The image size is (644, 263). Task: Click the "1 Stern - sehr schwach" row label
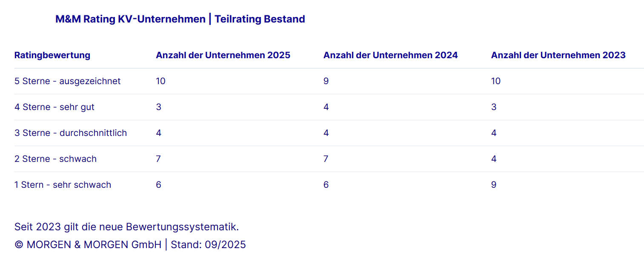click(x=63, y=185)
